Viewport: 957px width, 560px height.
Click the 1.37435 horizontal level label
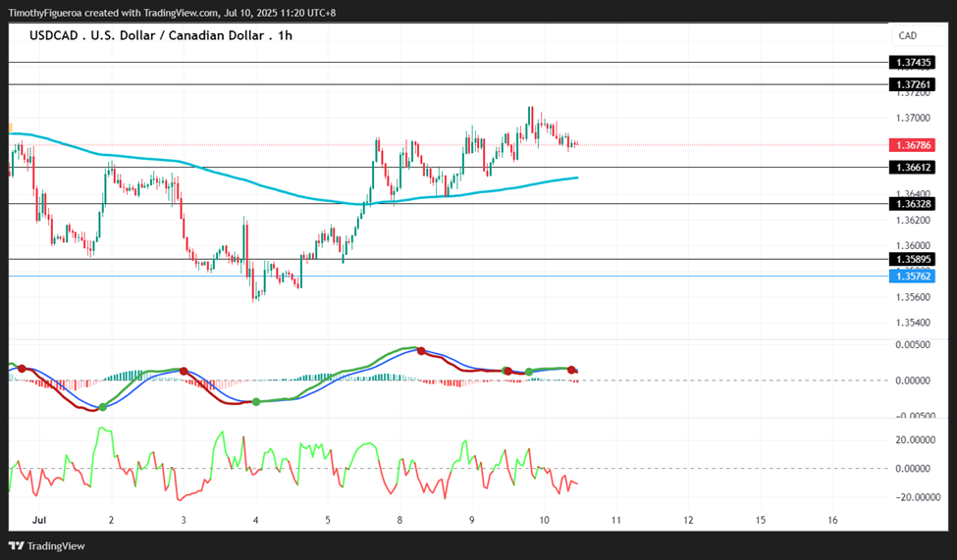[912, 62]
